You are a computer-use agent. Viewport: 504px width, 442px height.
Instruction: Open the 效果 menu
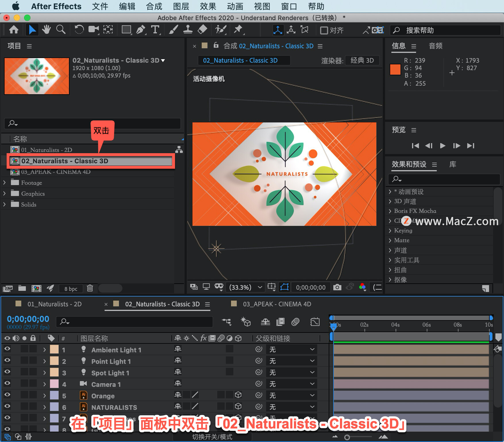point(208,6)
